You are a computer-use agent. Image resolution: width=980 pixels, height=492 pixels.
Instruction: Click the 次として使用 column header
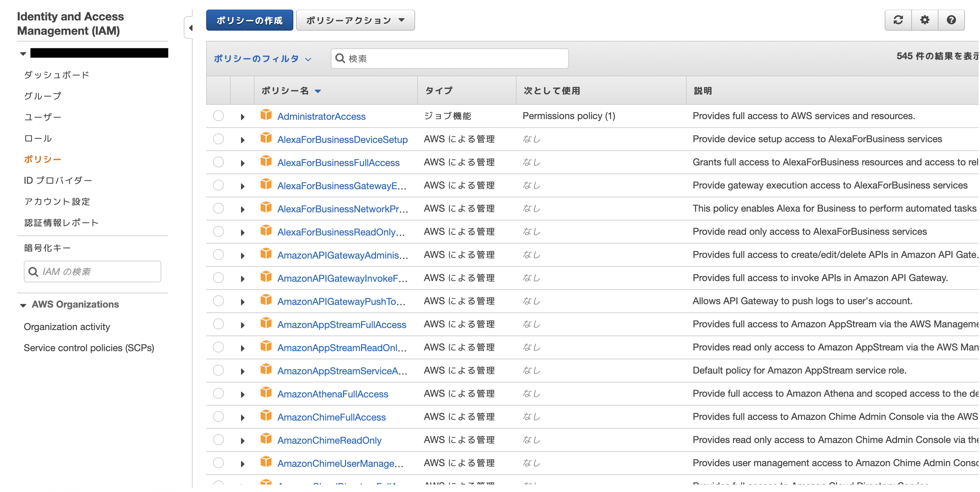point(552,91)
